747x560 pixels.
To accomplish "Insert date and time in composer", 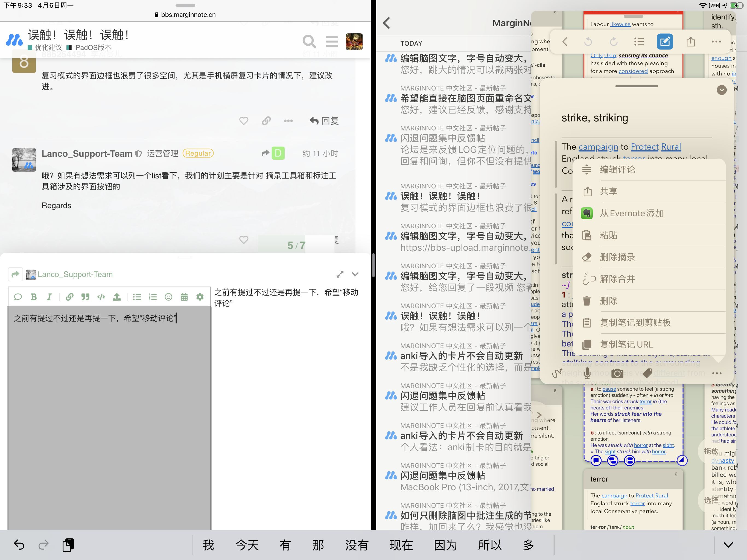I will click(x=184, y=297).
